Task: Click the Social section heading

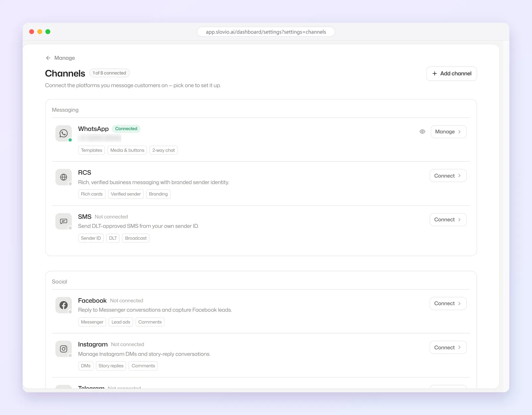Action: pos(60,282)
